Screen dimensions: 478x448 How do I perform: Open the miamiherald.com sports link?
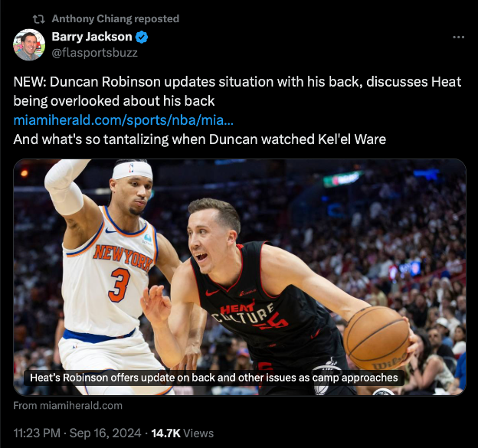click(123, 120)
